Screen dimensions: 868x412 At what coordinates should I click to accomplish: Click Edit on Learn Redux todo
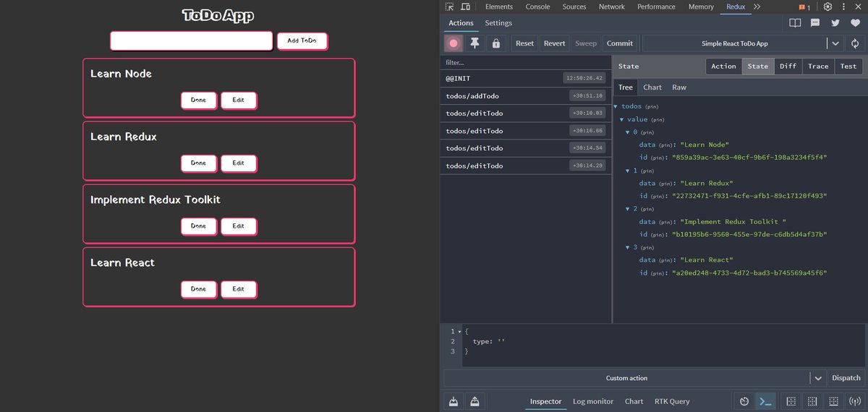click(238, 163)
